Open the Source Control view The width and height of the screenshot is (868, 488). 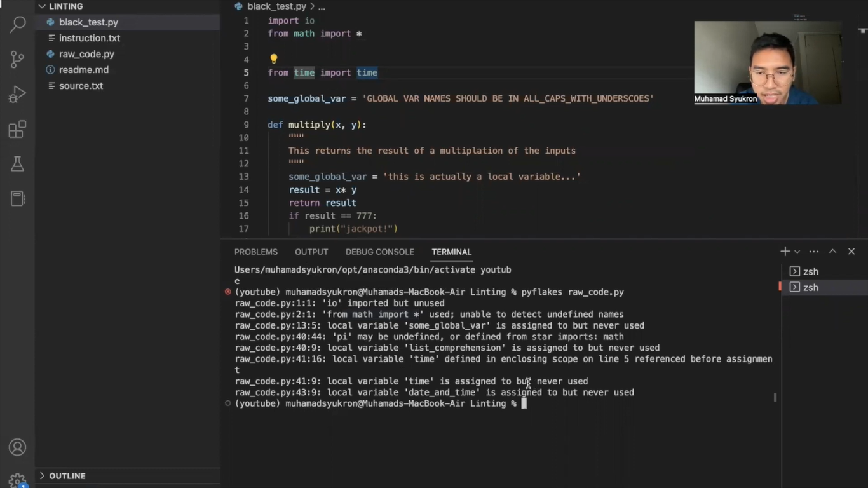17,60
